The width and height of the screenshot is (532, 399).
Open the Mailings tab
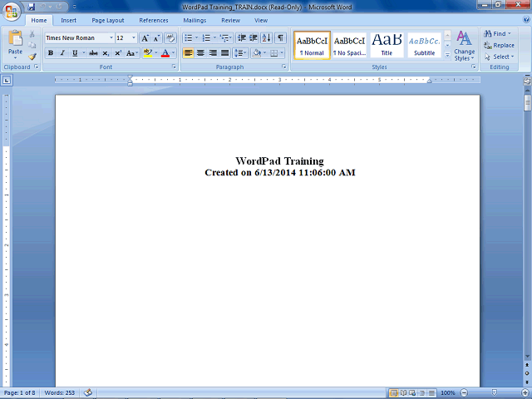click(195, 20)
